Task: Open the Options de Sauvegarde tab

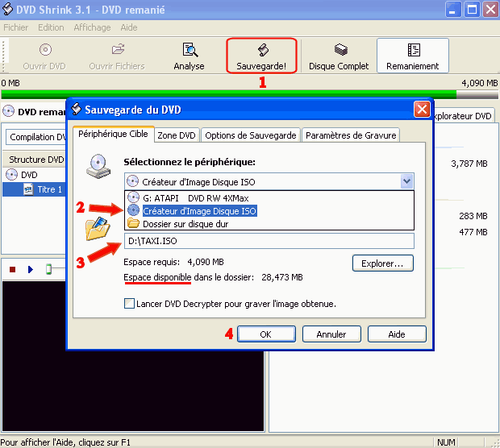Action: click(x=251, y=135)
